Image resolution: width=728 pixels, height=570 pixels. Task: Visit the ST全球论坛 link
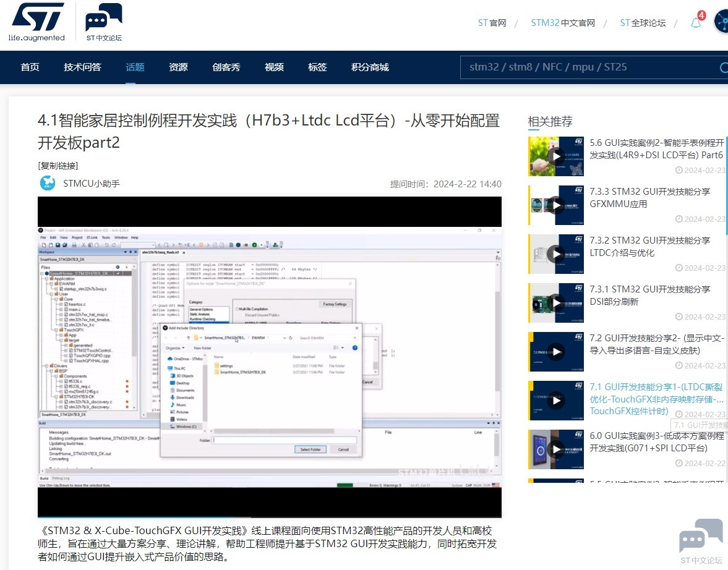coord(643,23)
